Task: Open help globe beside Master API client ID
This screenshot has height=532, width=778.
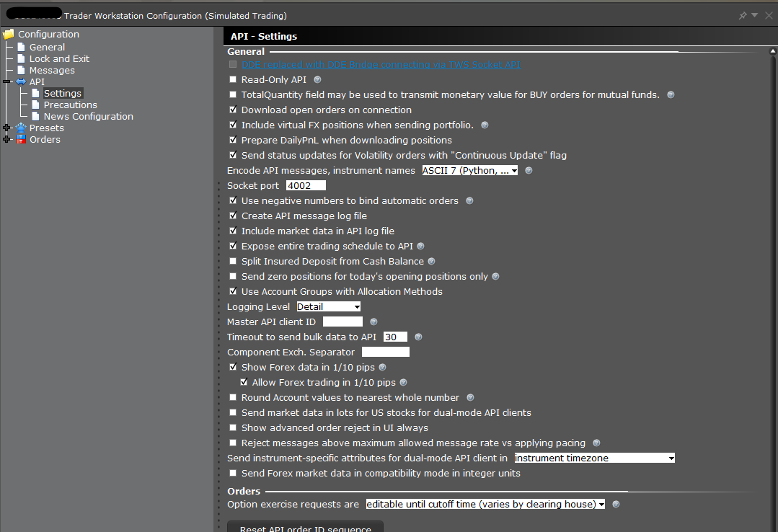Action: point(373,322)
